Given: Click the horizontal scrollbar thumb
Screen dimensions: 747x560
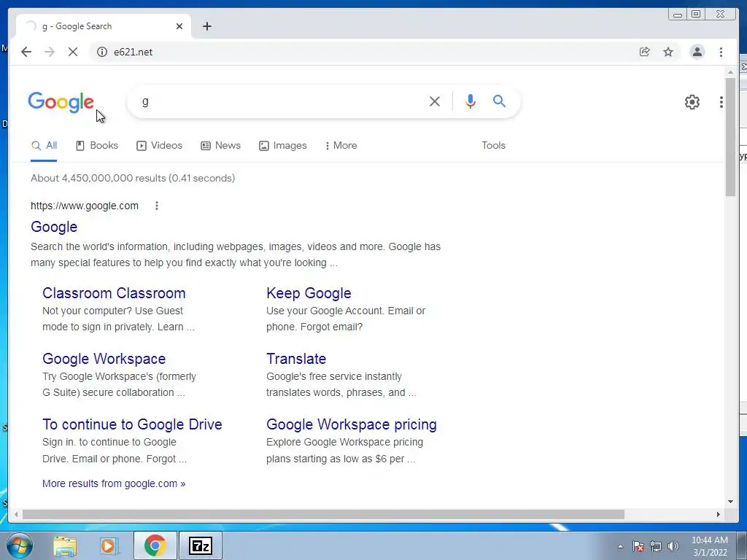Looking at the screenshot, I should tap(323, 514).
